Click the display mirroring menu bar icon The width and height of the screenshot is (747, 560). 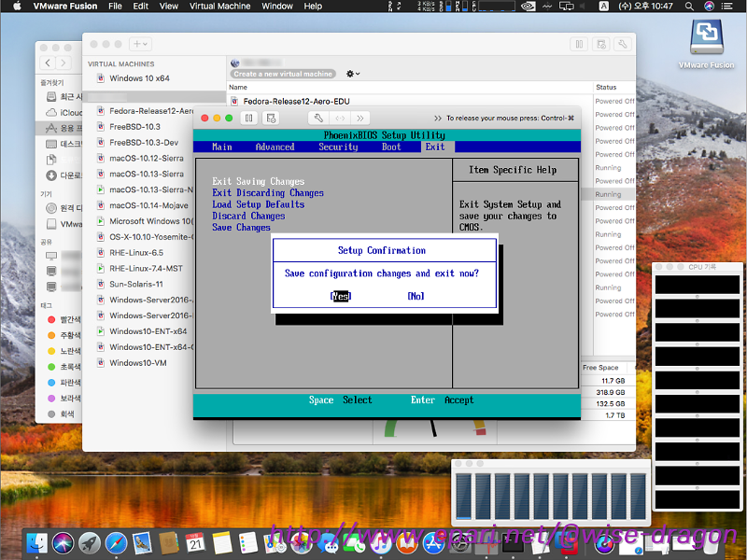click(x=567, y=7)
